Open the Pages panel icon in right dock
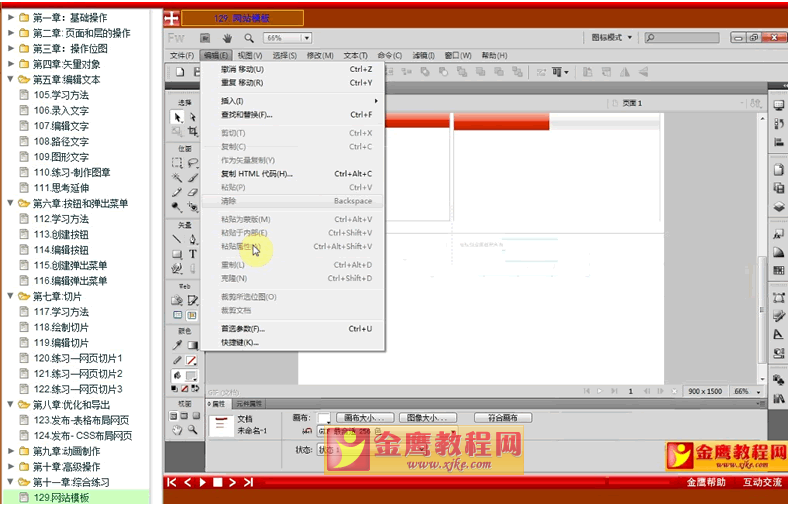The width and height of the screenshot is (788, 507). click(x=778, y=170)
